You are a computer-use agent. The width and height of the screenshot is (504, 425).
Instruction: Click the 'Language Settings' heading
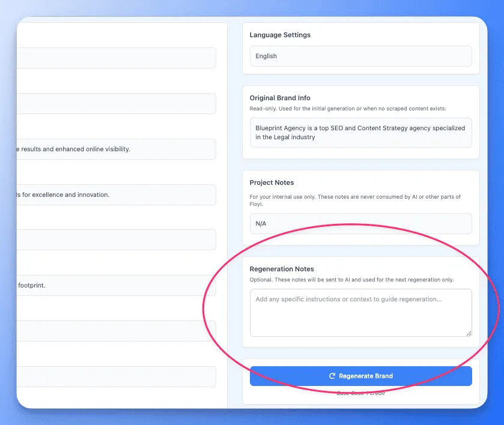click(280, 35)
